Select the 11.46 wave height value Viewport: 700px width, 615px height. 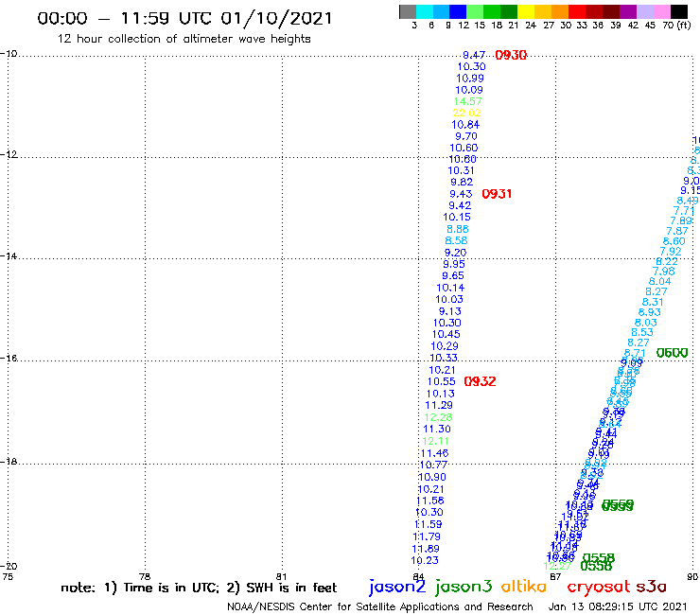point(435,453)
